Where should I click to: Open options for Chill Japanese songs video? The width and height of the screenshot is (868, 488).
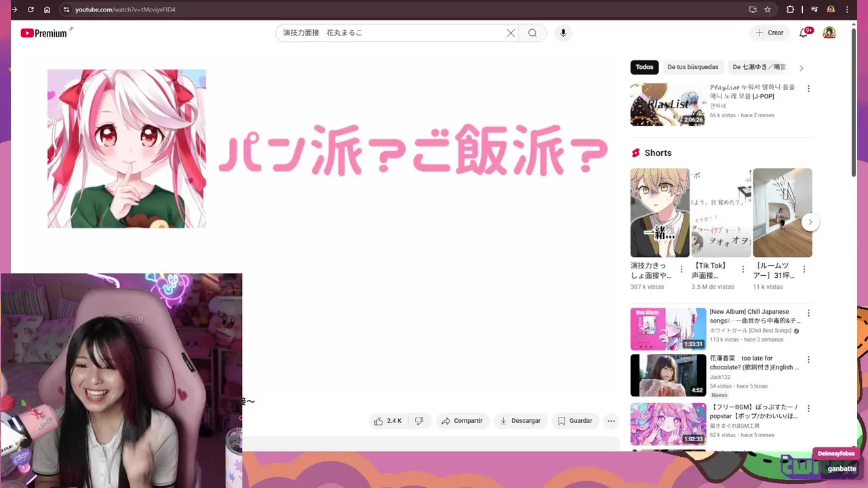pyautogui.click(x=808, y=313)
